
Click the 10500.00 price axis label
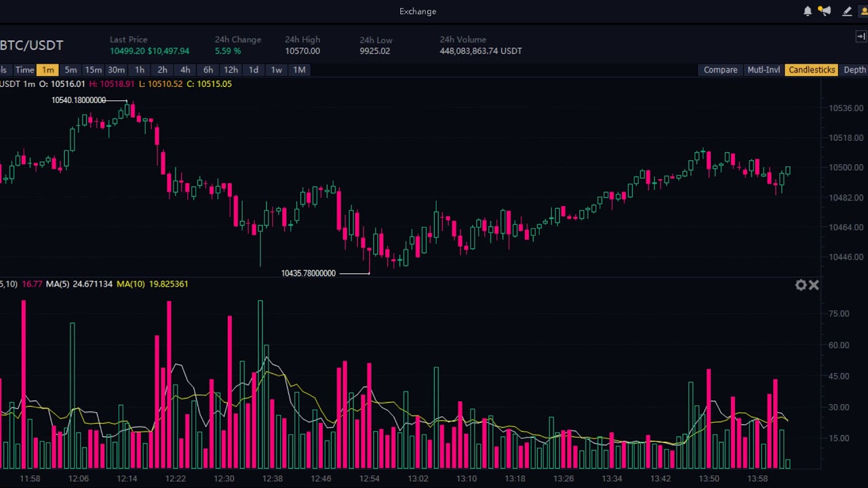click(846, 167)
